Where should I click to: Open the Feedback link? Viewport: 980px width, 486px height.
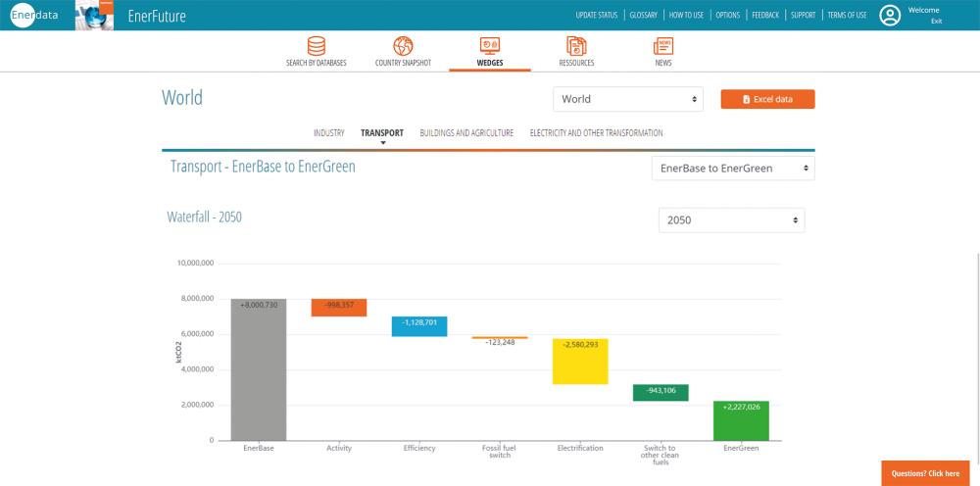[765, 15]
